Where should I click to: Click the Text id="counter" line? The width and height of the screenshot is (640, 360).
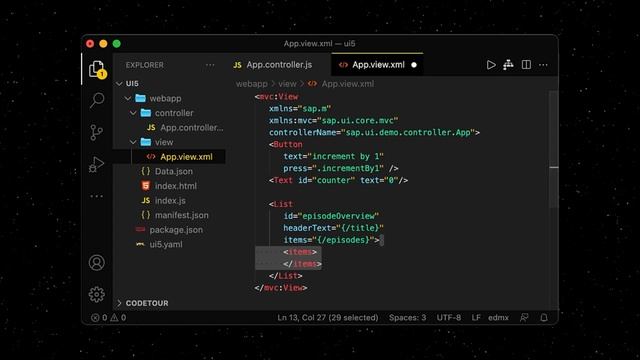[338, 180]
